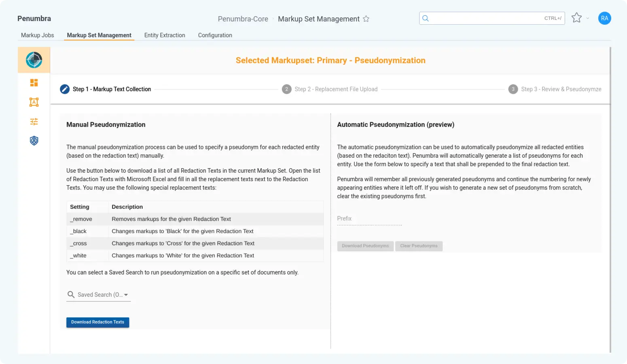
Task: Favorite page using star beside Markup Set Management
Action: (x=366, y=19)
